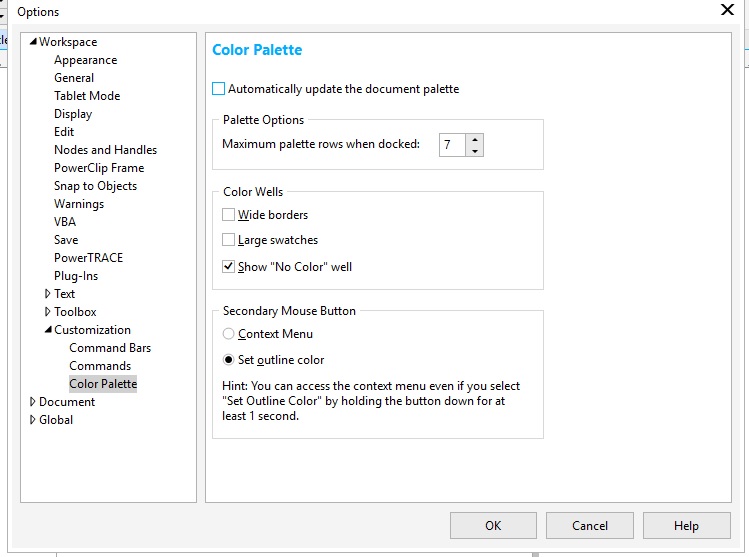Image resolution: width=749 pixels, height=557 pixels.
Task: Expand the Toolbox tree node
Action: 48,312
